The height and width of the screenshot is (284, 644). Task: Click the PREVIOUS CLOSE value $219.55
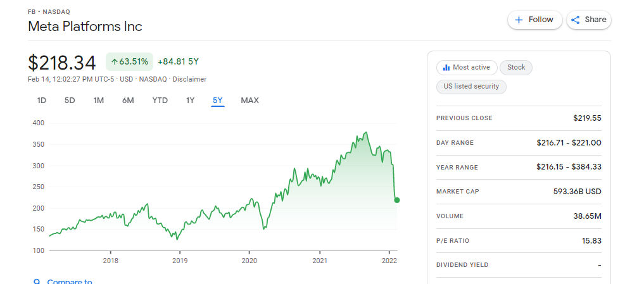click(587, 118)
